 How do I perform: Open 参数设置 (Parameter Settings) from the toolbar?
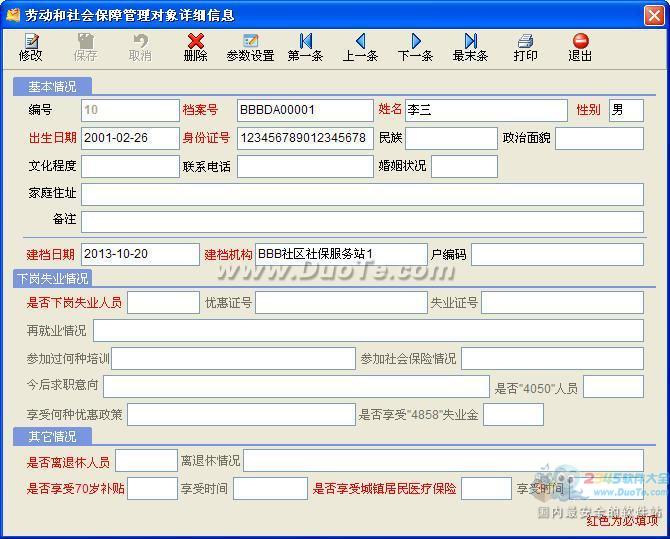tap(250, 47)
